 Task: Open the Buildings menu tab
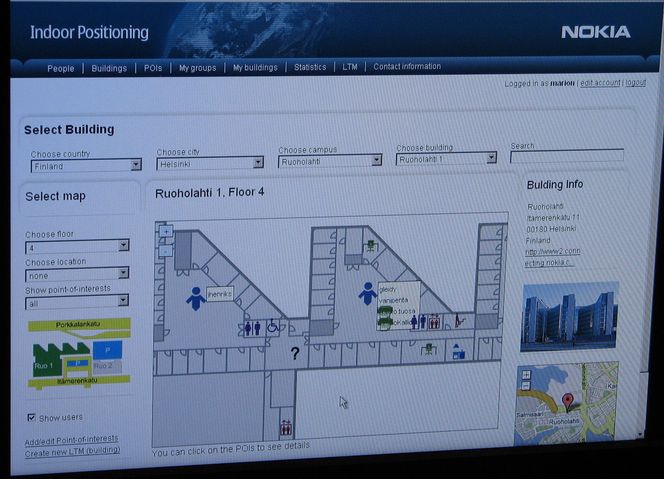click(109, 68)
